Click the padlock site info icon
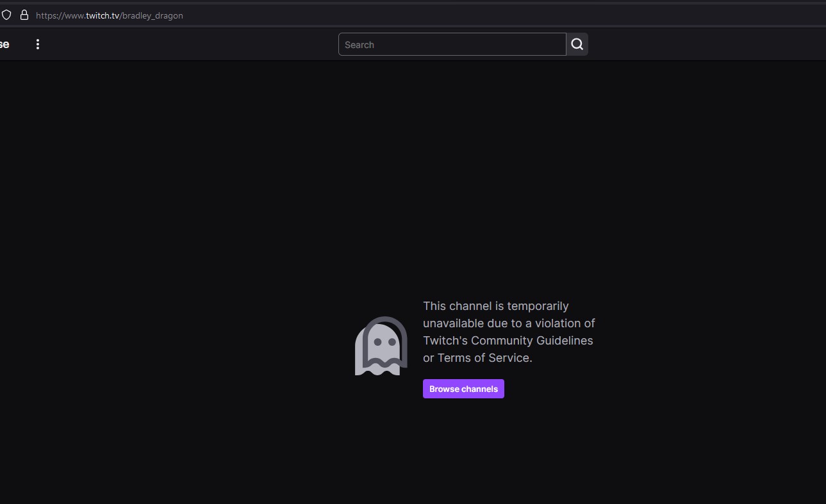Viewport: 826px width, 504px height. coord(24,15)
